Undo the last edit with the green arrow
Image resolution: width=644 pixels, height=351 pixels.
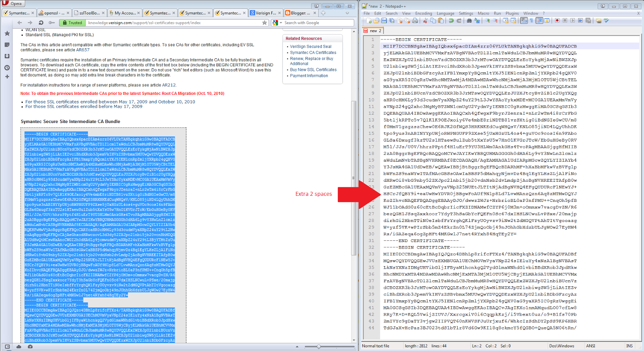(451, 21)
